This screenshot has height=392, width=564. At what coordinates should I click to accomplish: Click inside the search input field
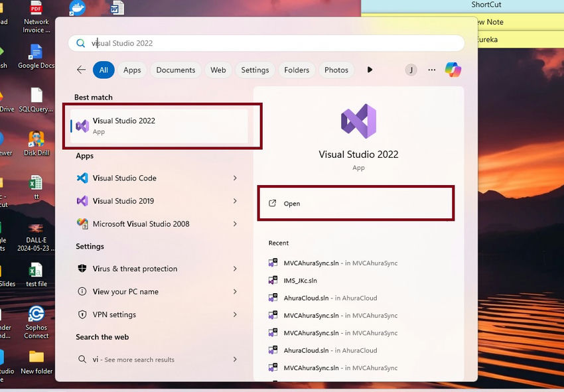click(x=265, y=42)
